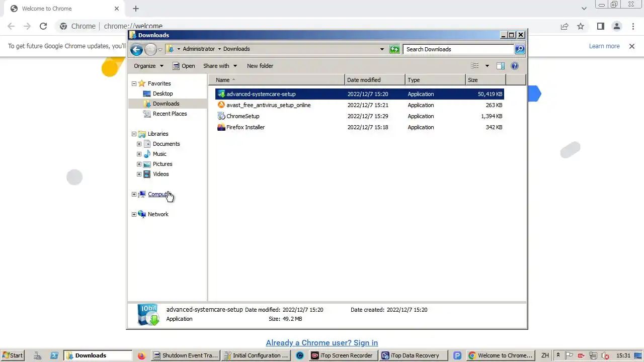Expand the Music library node
This screenshot has height=362, width=644.
coord(139,154)
